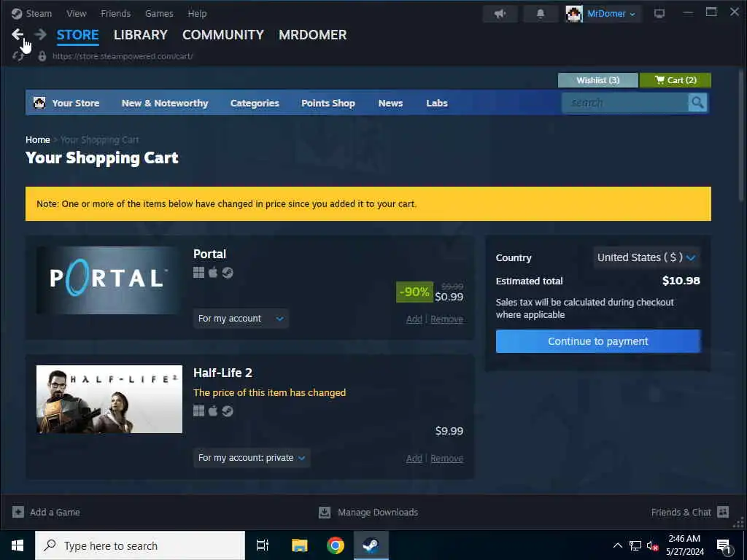Click the store search magnifier button
747x560 pixels.
pyautogui.click(x=697, y=103)
